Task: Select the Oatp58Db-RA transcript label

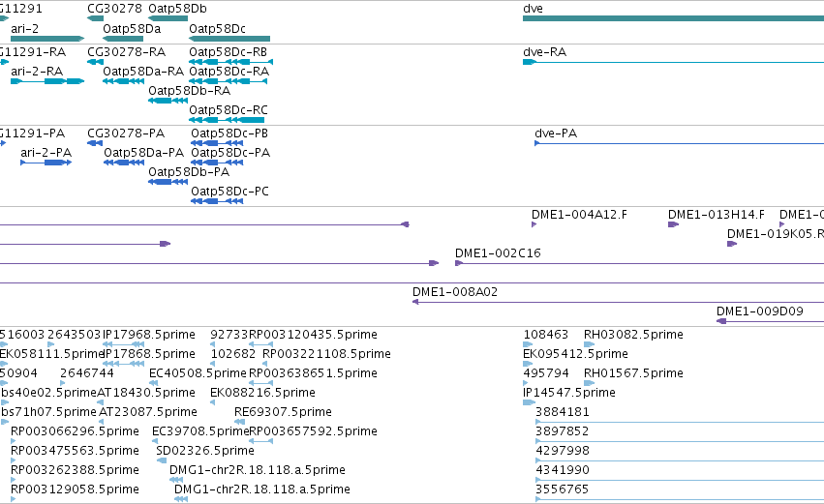Action: point(189,90)
